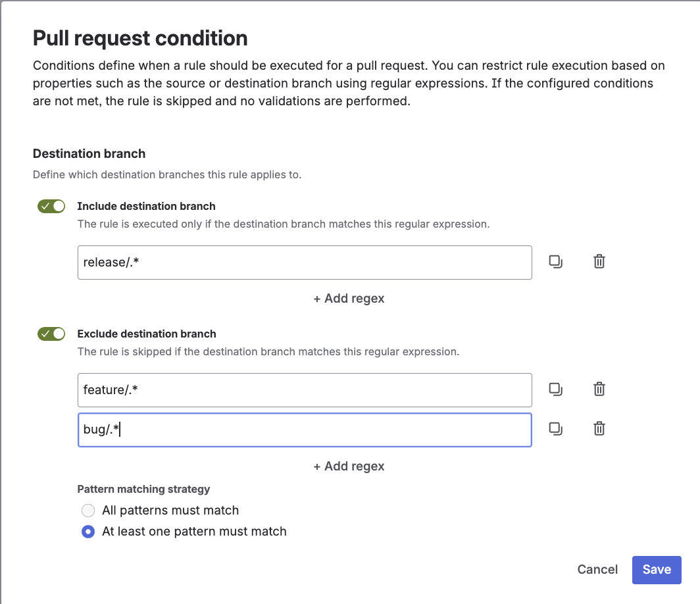The height and width of the screenshot is (604, 700).
Task: Add regex under Include destination branch
Action: [x=349, y=298]
